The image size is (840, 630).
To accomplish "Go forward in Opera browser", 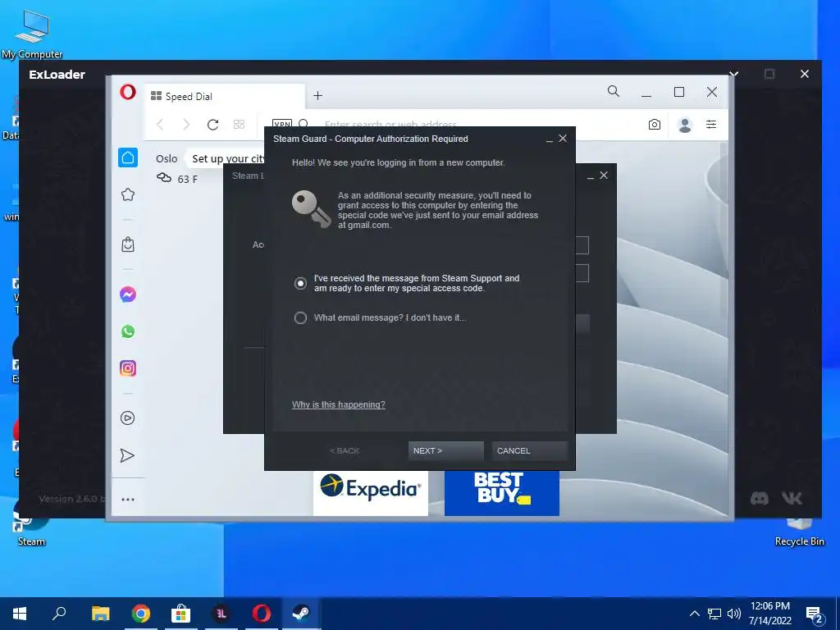I will 186,125.
